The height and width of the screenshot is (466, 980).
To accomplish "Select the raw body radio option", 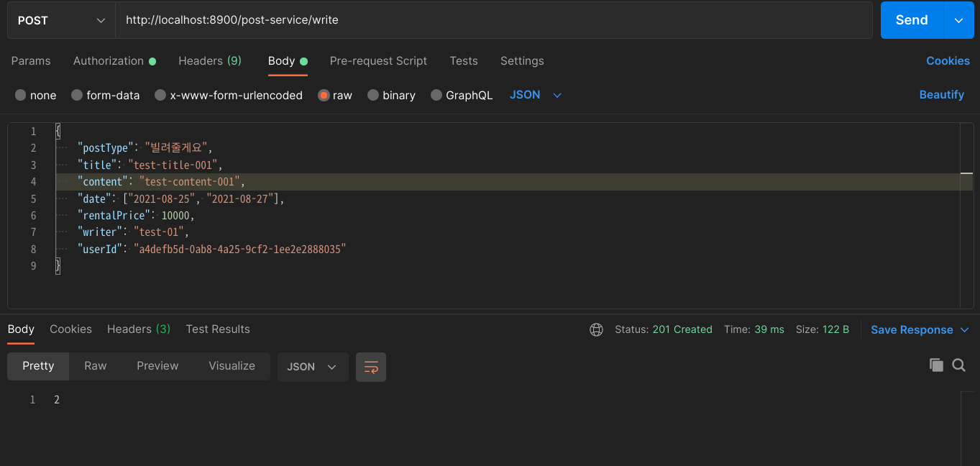I will tap(335, 95).
